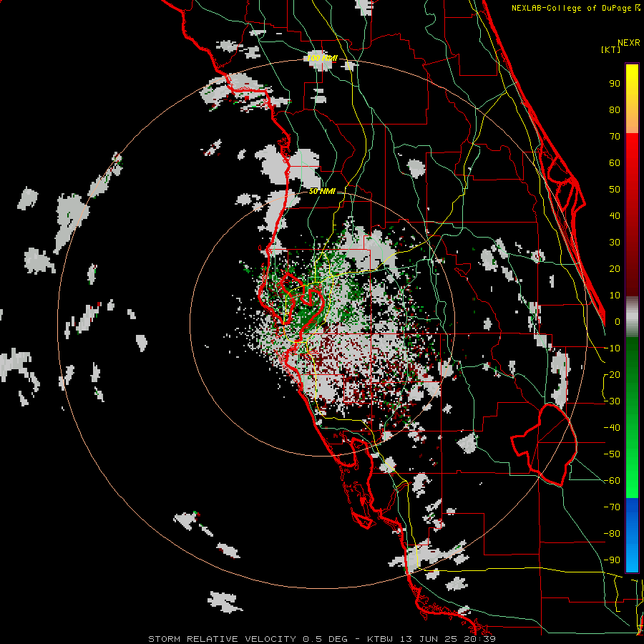Select the -30 knot scale value
The height and width of the screenshot is (644, 644).
click(613, 401)
